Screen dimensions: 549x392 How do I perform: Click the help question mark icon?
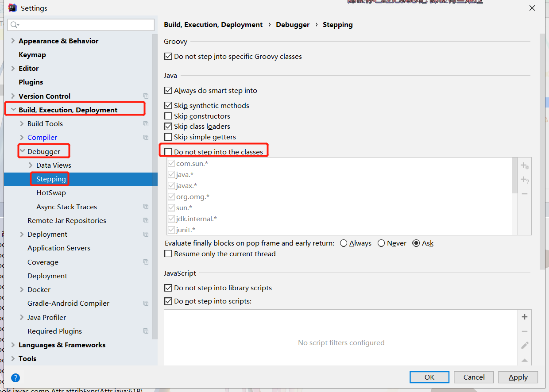(x=15, y=378)
